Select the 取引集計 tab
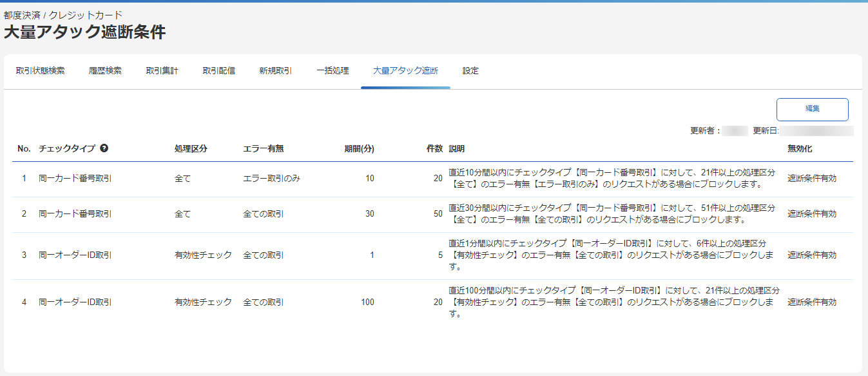The height and width of the screenshot is (376, 868). (161, 71)
